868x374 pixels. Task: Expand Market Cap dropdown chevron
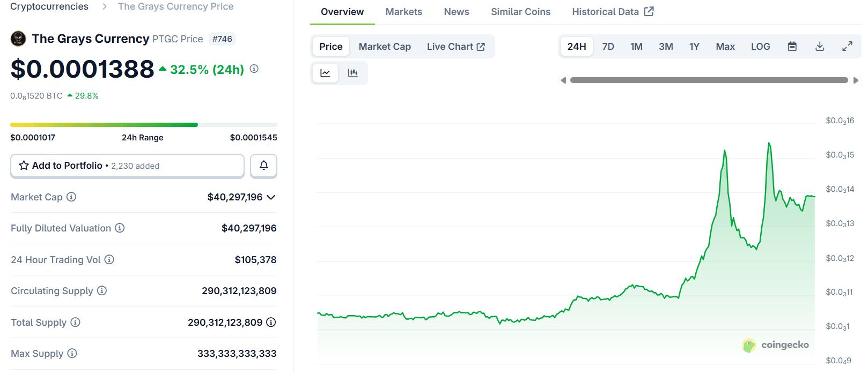click(x=271, y=197)
